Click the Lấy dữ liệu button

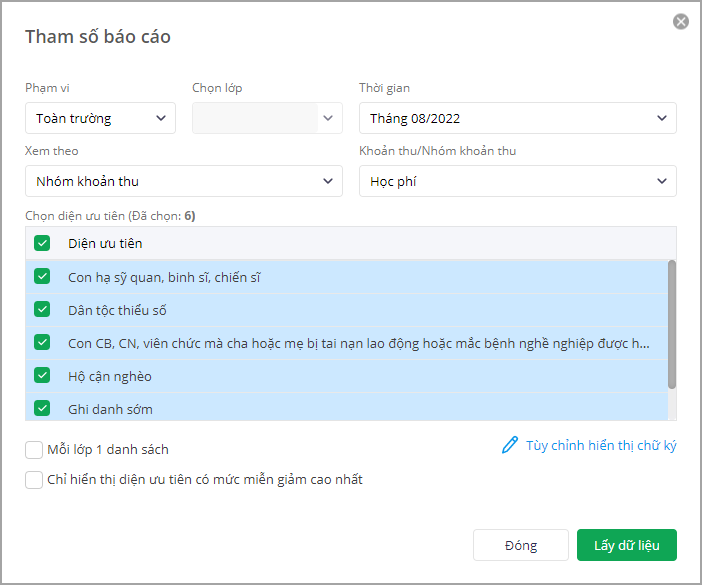click(x=626, y=545)
